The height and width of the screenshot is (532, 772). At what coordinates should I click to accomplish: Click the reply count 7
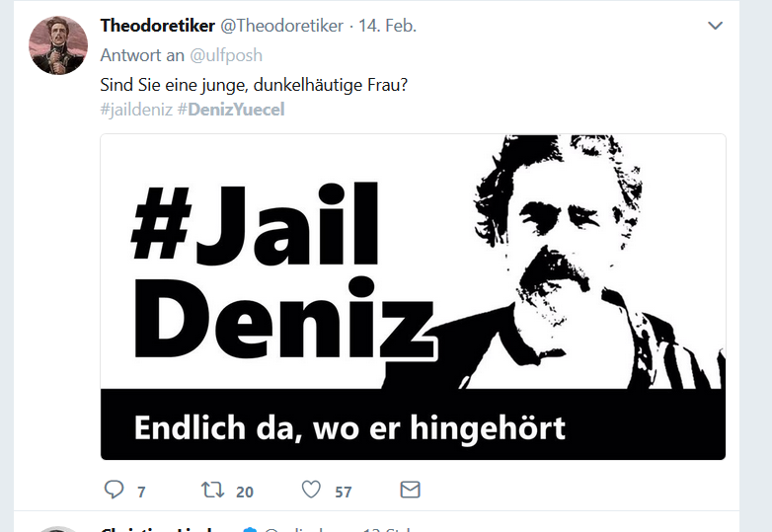tap(141, 492)
